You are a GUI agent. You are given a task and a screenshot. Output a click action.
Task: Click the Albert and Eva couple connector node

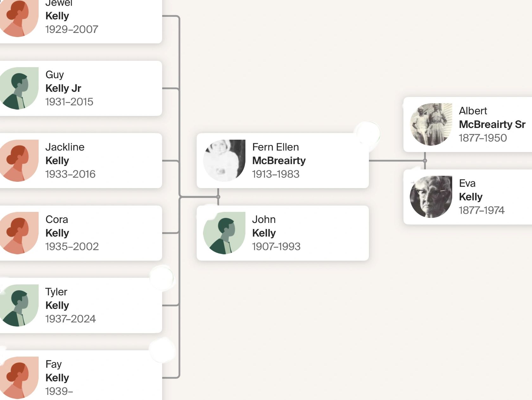425,161
